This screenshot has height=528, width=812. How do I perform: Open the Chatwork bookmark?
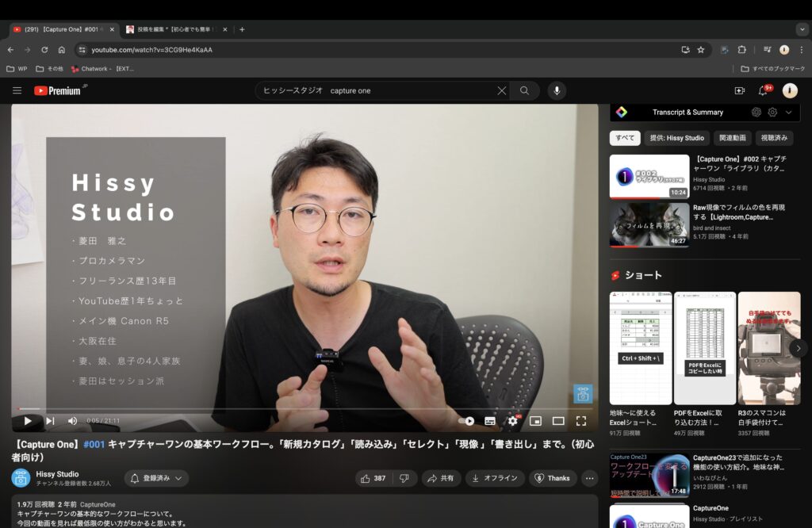(x=102, y=68)
